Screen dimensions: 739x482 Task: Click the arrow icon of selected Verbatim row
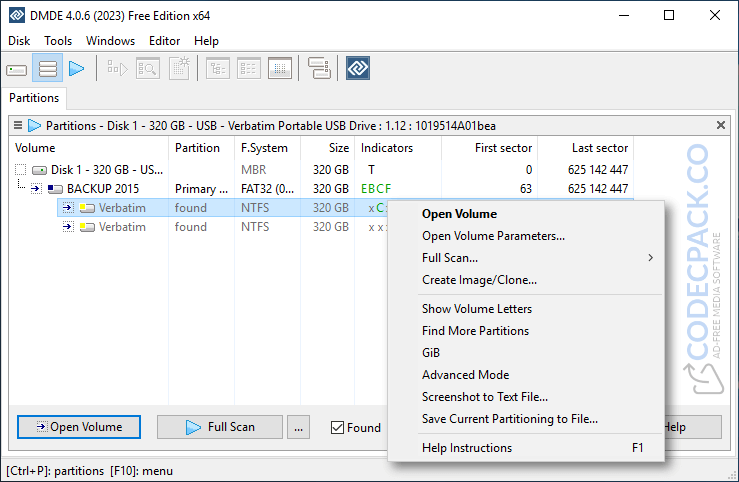(x=68, y=208)
